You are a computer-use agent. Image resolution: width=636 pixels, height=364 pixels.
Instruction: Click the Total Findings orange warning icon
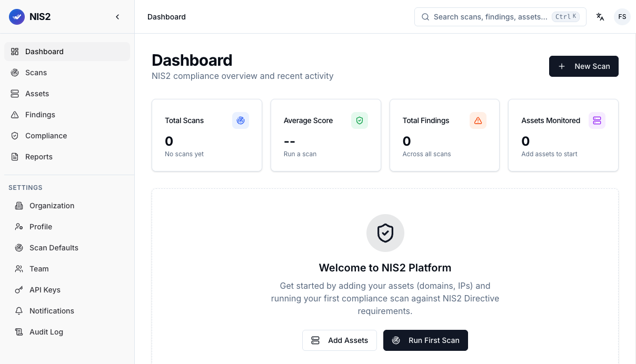click(478, 120)
